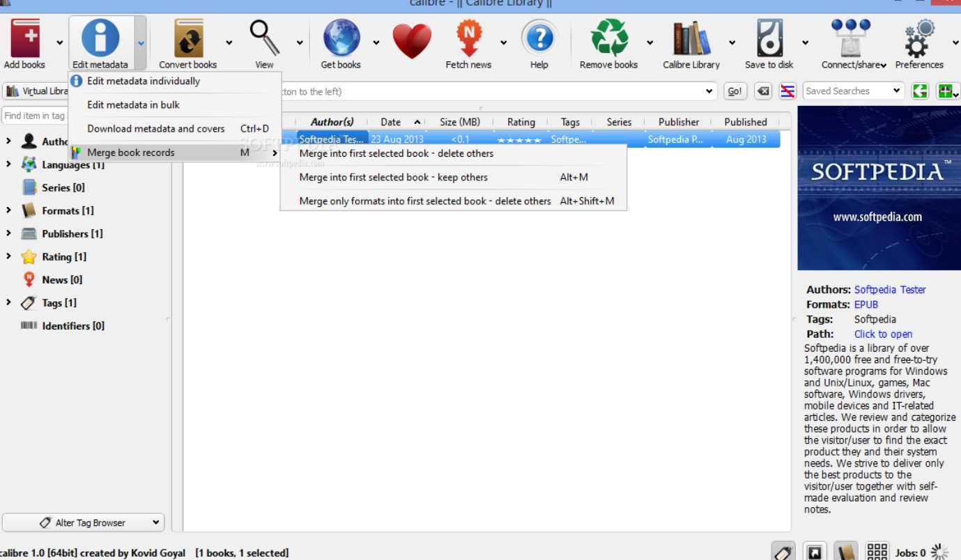Open Convert books dropdown arrow
Viewport: 961px width, 560px height.
point(229,43)
